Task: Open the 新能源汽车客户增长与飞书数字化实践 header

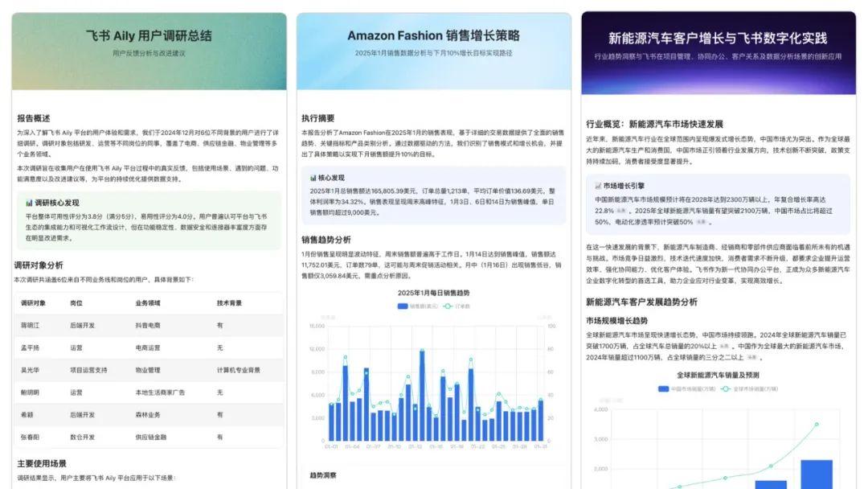Action: point(718,38)
